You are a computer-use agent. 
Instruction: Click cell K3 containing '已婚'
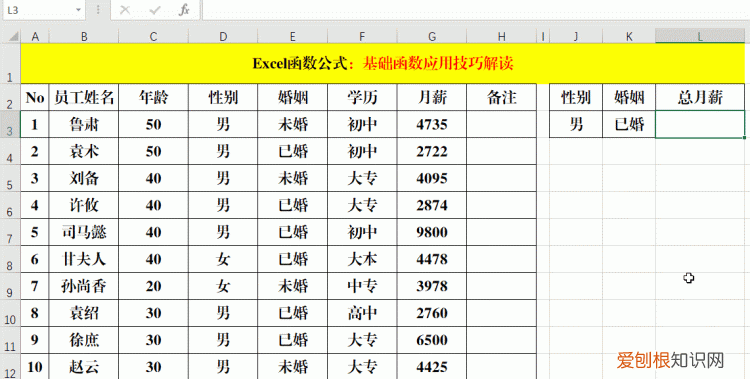tap(629, 124)
